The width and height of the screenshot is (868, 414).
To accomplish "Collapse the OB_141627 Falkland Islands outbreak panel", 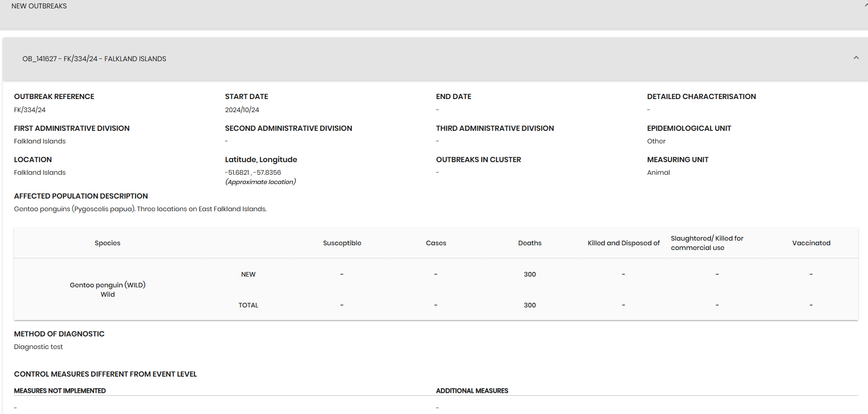I will (x=856, y=58).
